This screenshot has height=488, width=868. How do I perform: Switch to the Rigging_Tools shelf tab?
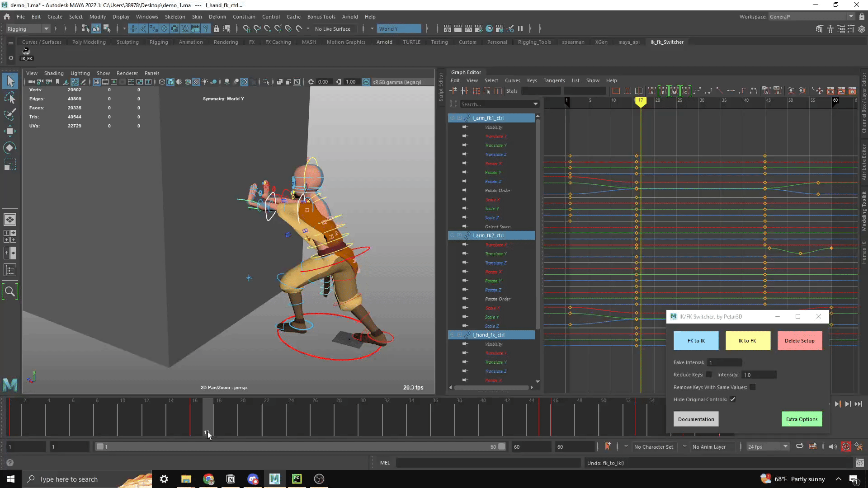tap(534, 42)
